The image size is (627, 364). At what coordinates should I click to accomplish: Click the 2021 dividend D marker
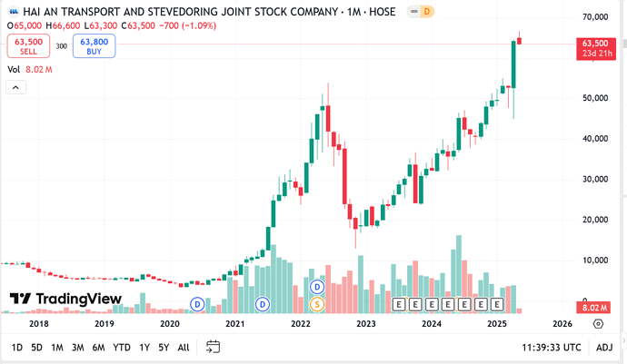click(263, 305)
